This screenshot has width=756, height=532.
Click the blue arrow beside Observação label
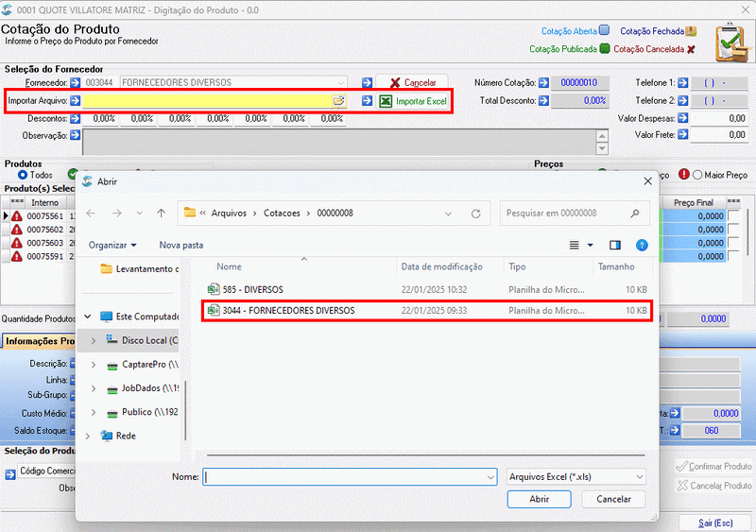click(75, 135)
